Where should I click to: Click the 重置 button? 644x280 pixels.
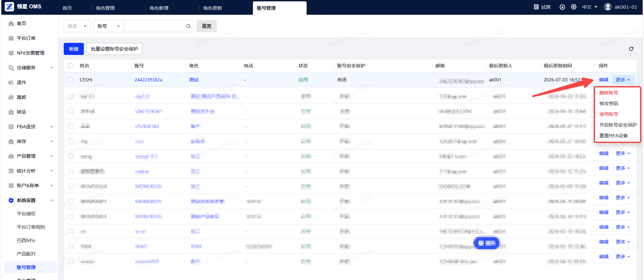pos(207,26)
